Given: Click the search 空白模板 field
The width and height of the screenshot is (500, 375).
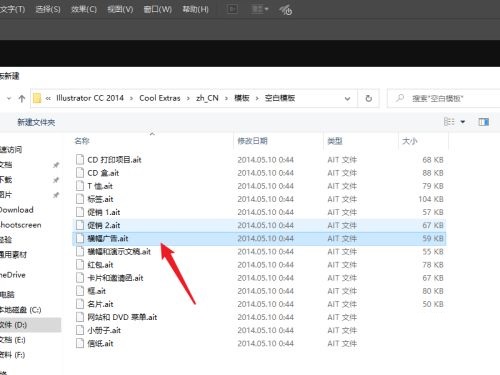Looking at the screenshot, I should [445, 98].
